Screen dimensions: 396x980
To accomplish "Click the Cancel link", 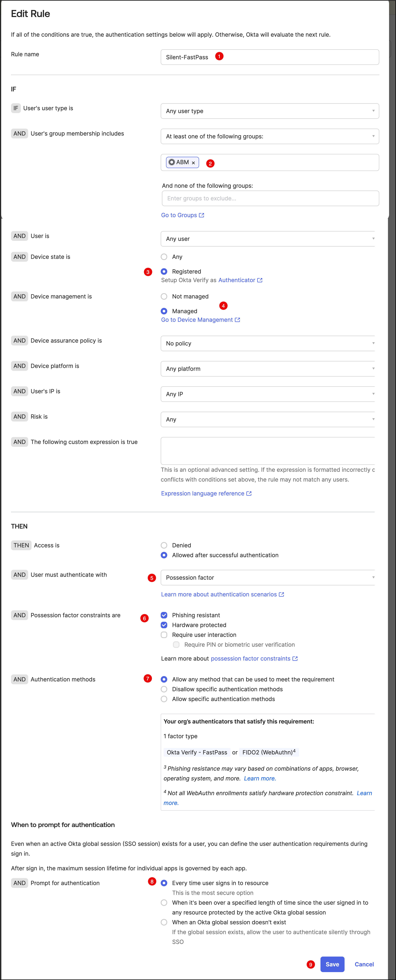I will (x=364, y=964).
